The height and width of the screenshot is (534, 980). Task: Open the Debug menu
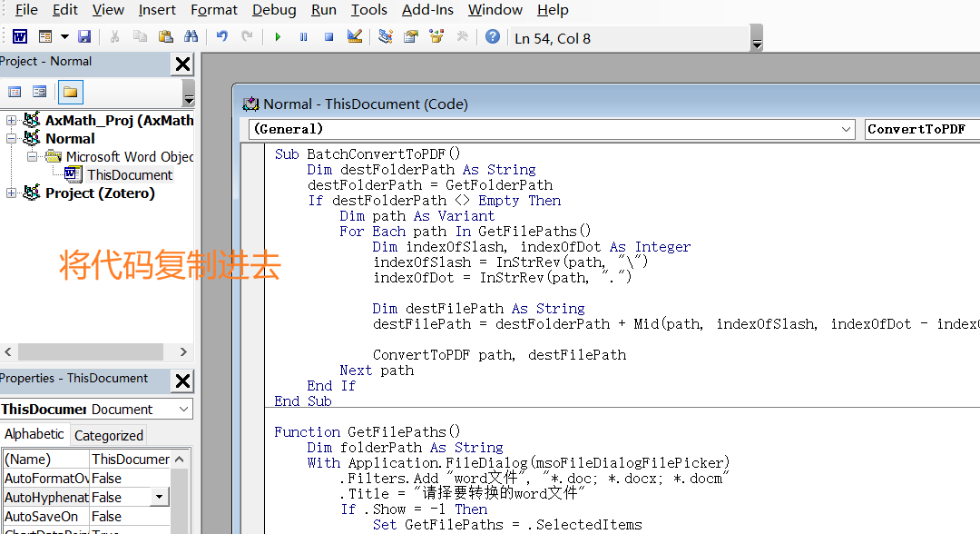(x=274, y=10)
